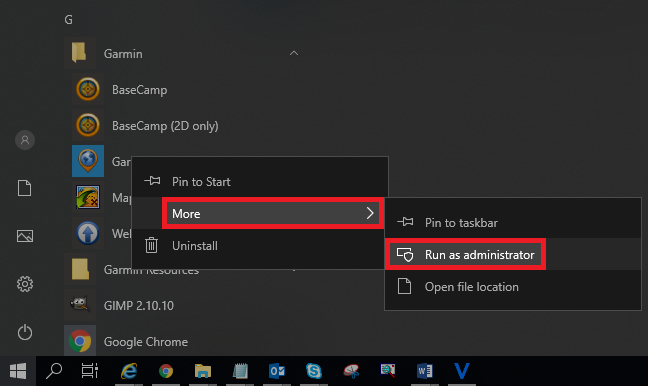
Task: Open Skype from the taskbar
Action: pos(314,371)
